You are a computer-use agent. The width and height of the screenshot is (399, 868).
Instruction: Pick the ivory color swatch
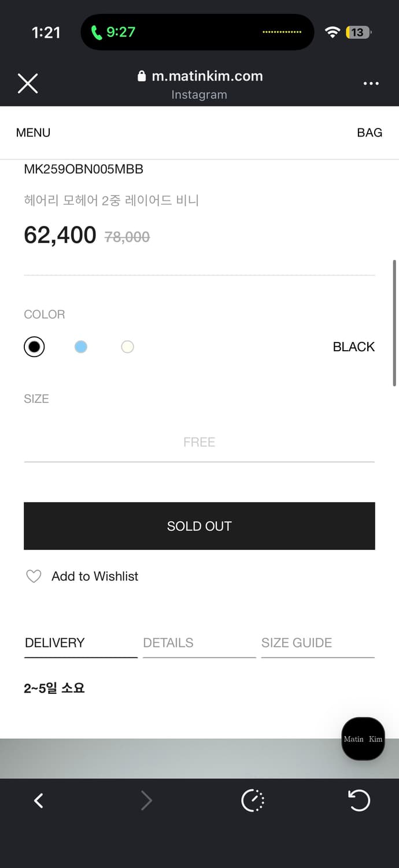click(127, 347)
